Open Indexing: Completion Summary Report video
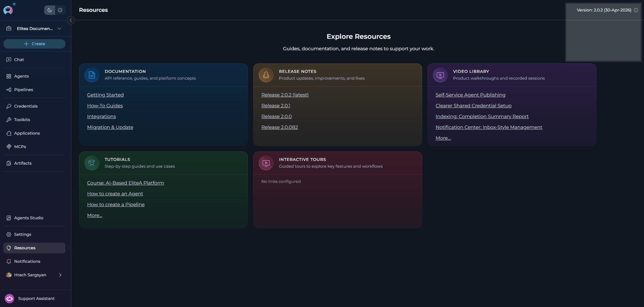Viewport: 644px width, 307px height. click(x=482, y=116)
